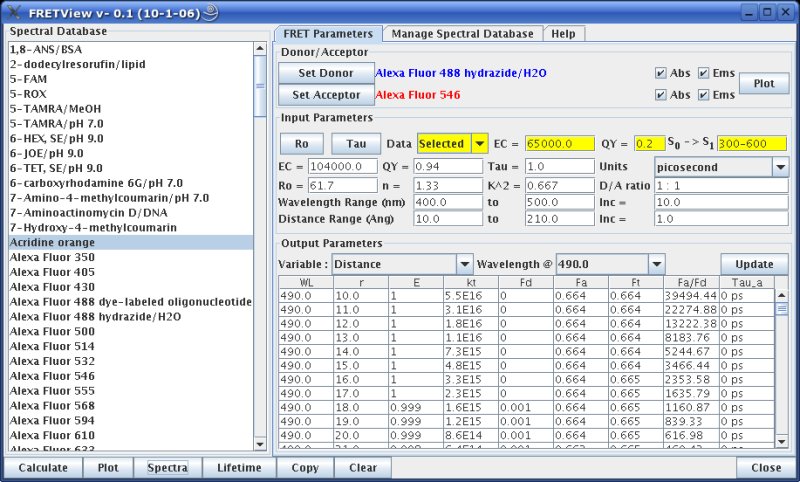Open the Help tab
This screenshot has width=800, height=482.
563,34
